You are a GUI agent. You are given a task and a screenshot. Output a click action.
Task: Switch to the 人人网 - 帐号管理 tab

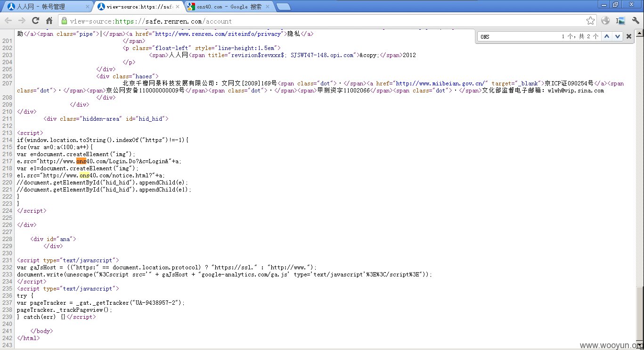[46, 7]
